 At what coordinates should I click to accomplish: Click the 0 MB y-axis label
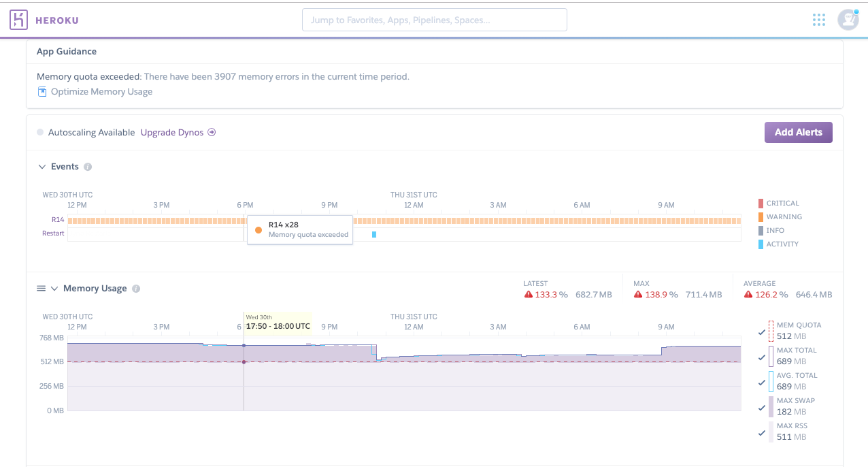pos(55,410)
